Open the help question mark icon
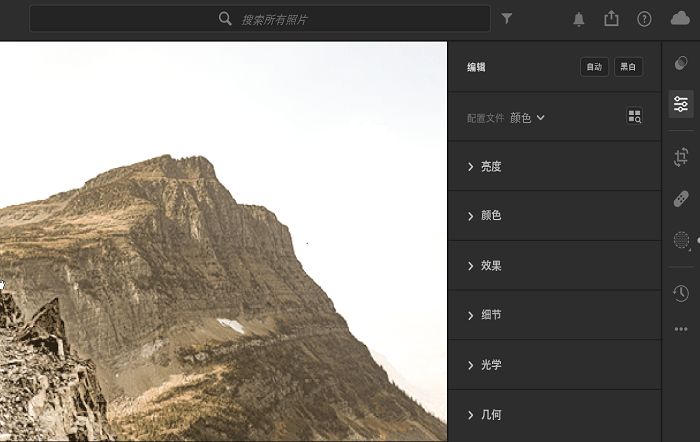 (644, 19)
